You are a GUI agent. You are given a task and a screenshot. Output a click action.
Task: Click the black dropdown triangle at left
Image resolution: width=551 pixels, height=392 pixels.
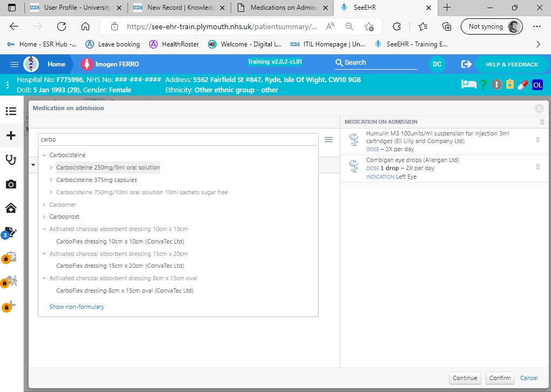33,165
